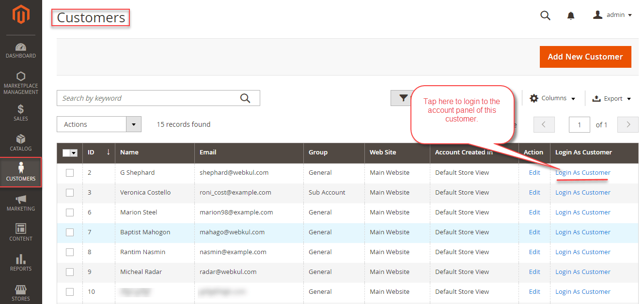644x304 pixels.
Task: Click the email mahago@webkul.com
Action: (x=232, y=232)
